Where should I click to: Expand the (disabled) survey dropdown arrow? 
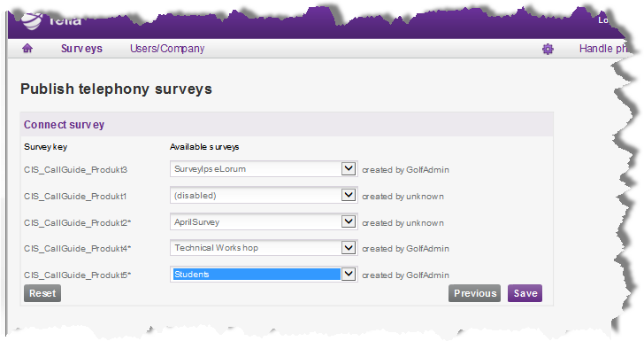[x=349, y=195]
